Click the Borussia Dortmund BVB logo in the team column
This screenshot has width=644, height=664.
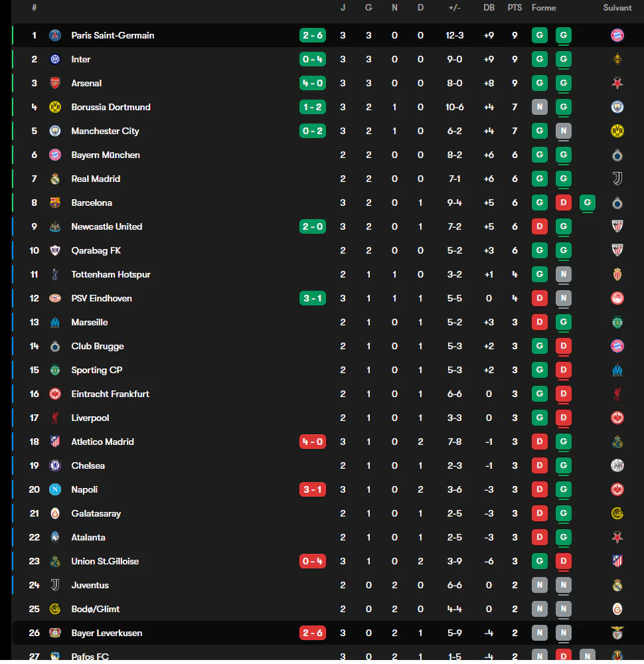(x=55, y=107)
